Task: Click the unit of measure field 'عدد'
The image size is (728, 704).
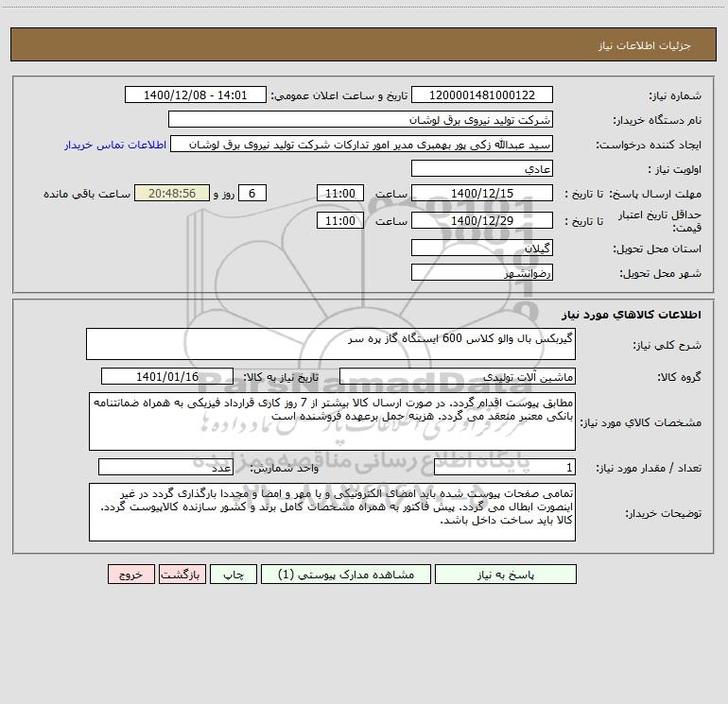Action: pos(165,467)
